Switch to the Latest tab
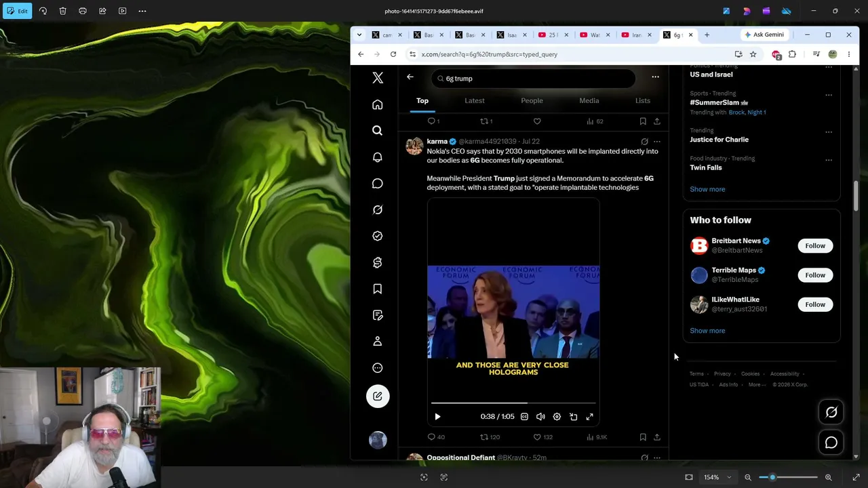The image size is (868, 488). pos(475,101)
